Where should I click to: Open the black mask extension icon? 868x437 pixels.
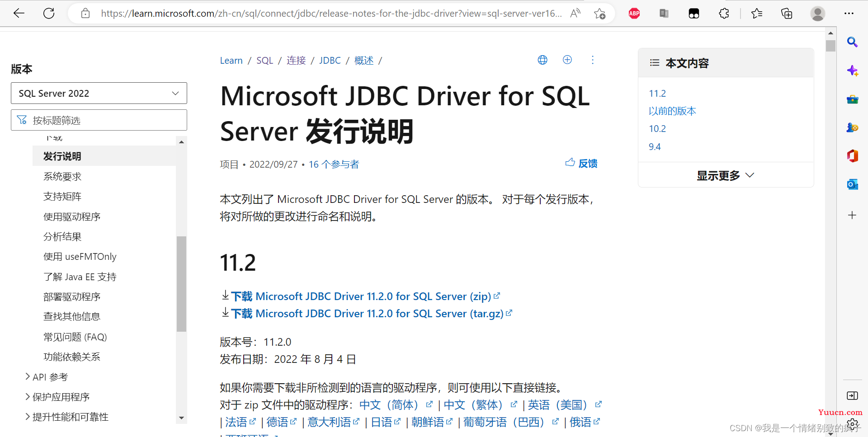click(x=694, y=14)
